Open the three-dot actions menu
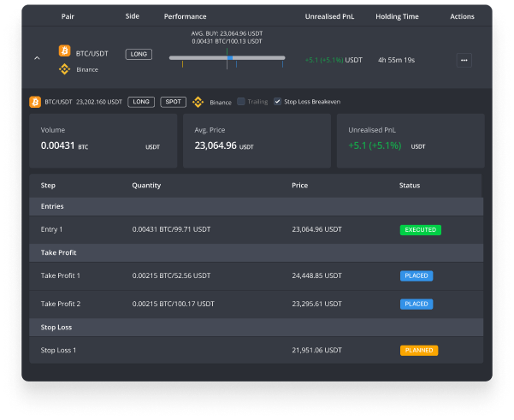The height and width of the screenshot is (420, 514). tap(464, 60)
